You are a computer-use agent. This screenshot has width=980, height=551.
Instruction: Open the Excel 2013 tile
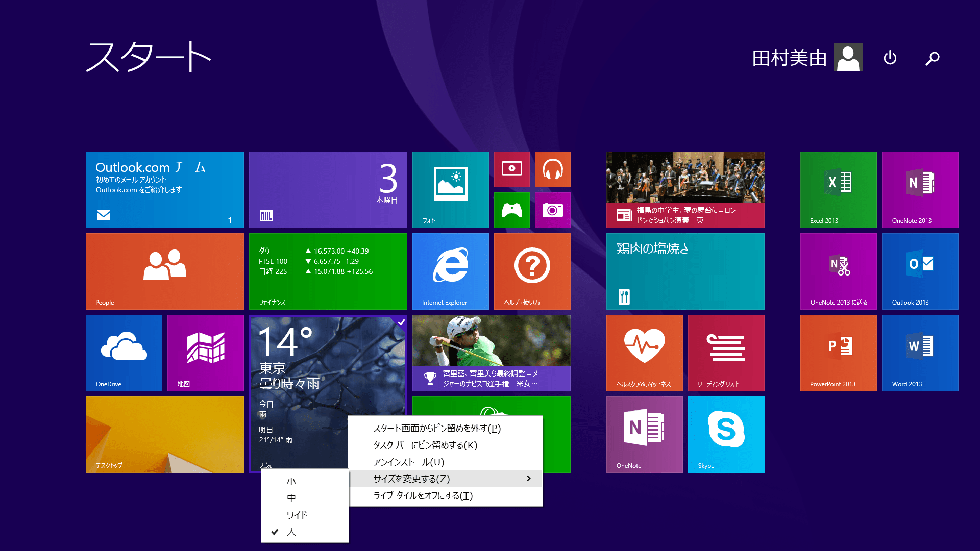click(x=838, y=189)
